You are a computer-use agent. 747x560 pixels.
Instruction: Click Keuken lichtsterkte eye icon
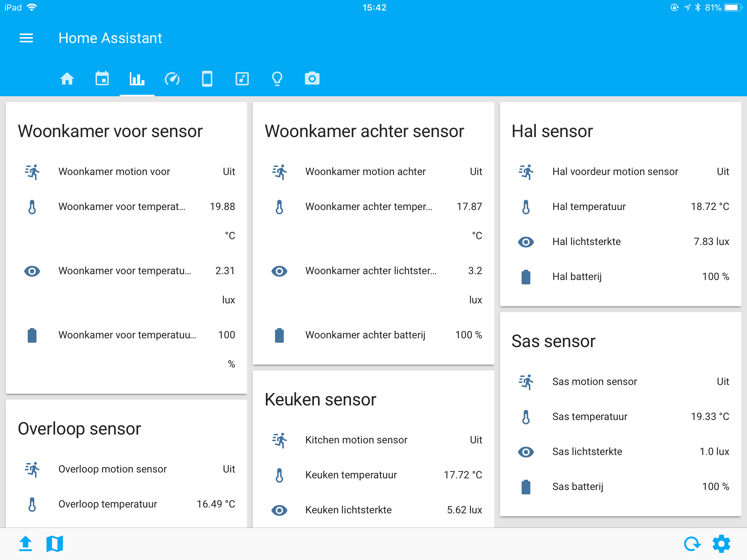[279, 510]
